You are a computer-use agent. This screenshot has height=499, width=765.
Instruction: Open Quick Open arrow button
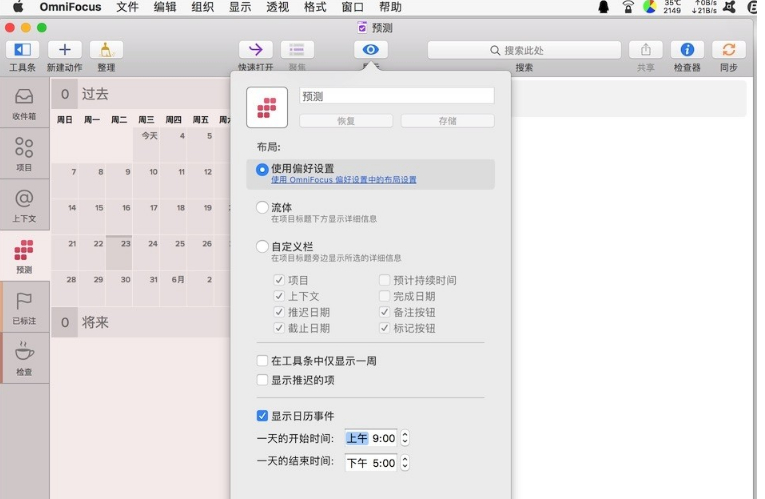256,50
